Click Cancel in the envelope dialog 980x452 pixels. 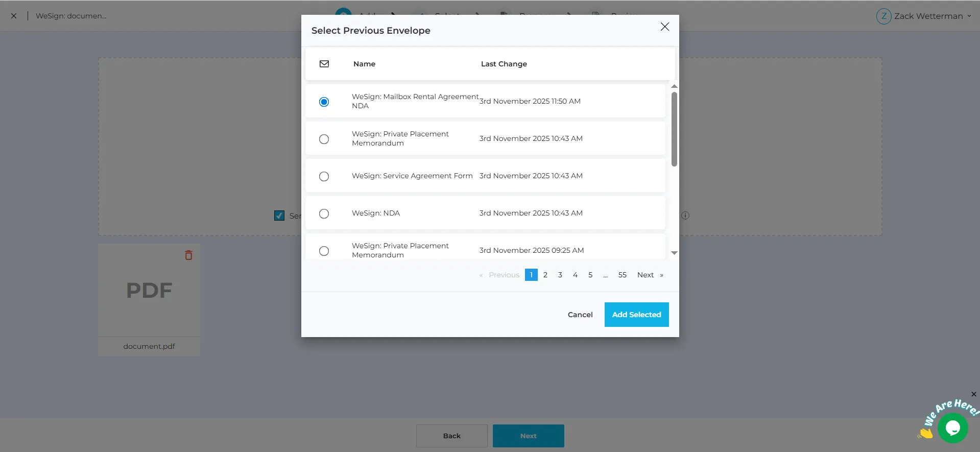click(x=580, y=315)
